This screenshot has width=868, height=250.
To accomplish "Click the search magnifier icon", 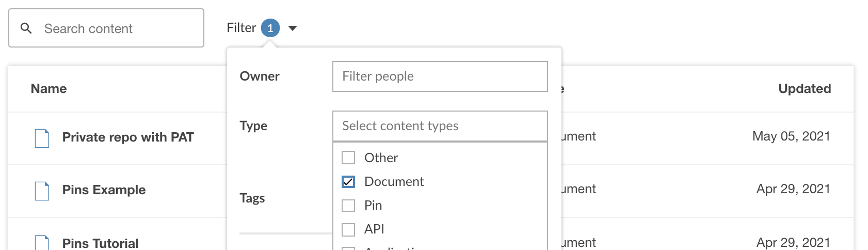I will click(26, 28).
